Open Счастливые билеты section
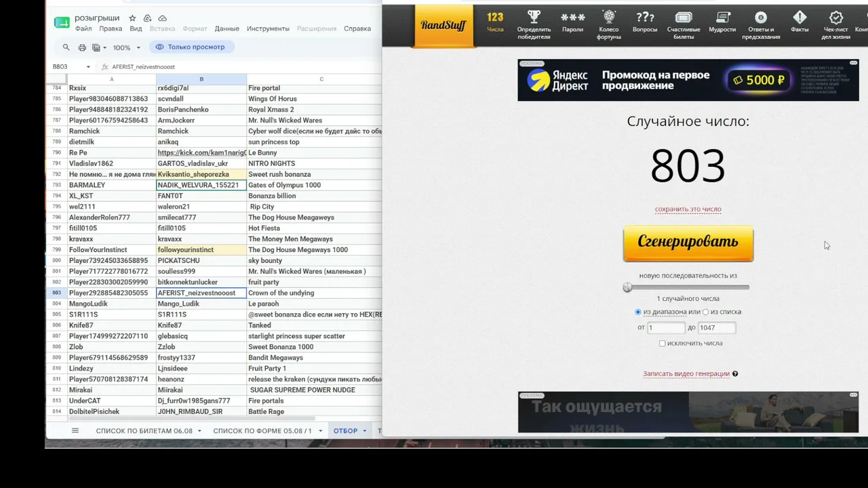 (684, 25)
